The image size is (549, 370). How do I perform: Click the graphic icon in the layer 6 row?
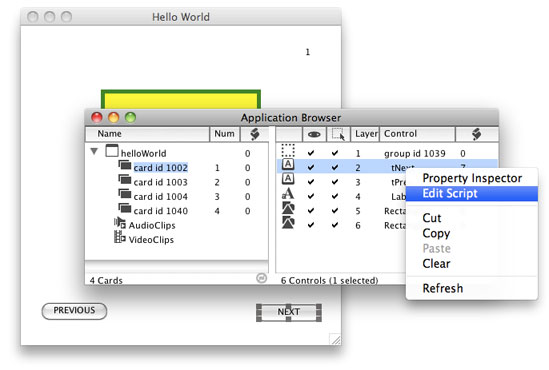coord(288,222)
